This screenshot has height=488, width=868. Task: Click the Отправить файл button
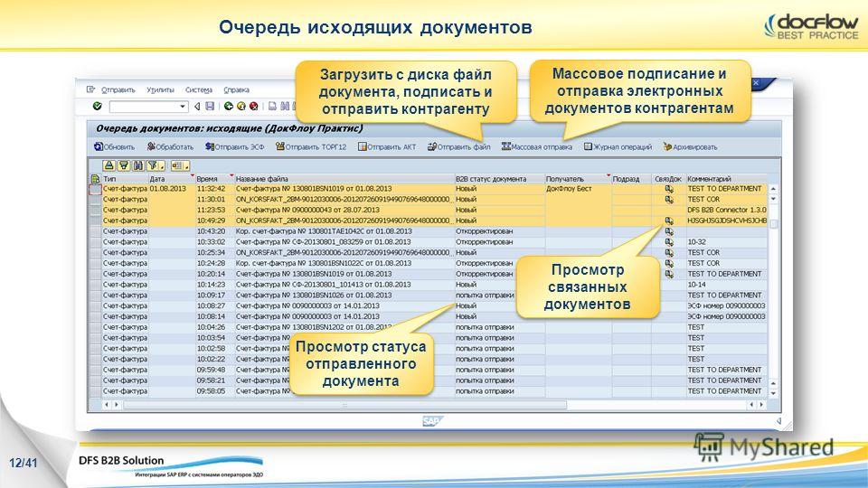[x=459, y=146]
